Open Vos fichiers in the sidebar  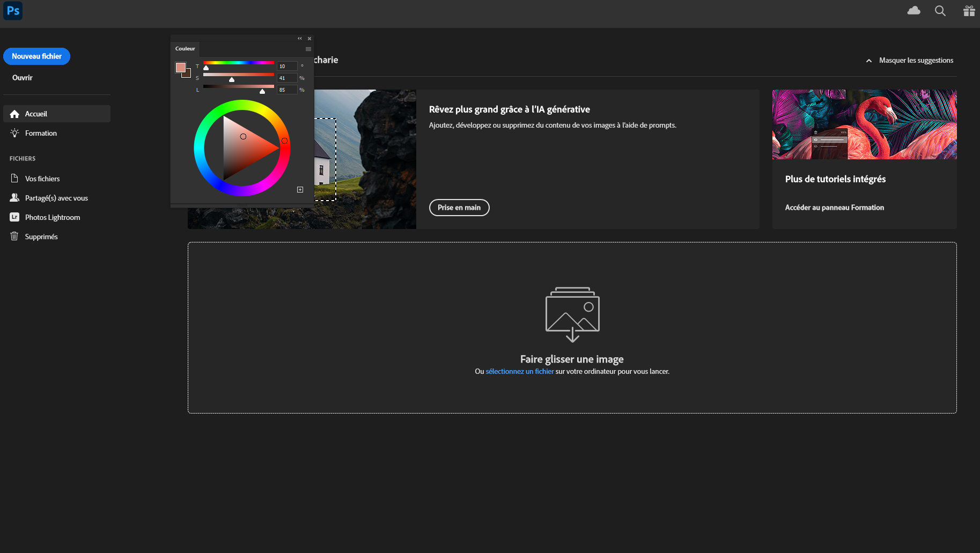pos(42,179)
